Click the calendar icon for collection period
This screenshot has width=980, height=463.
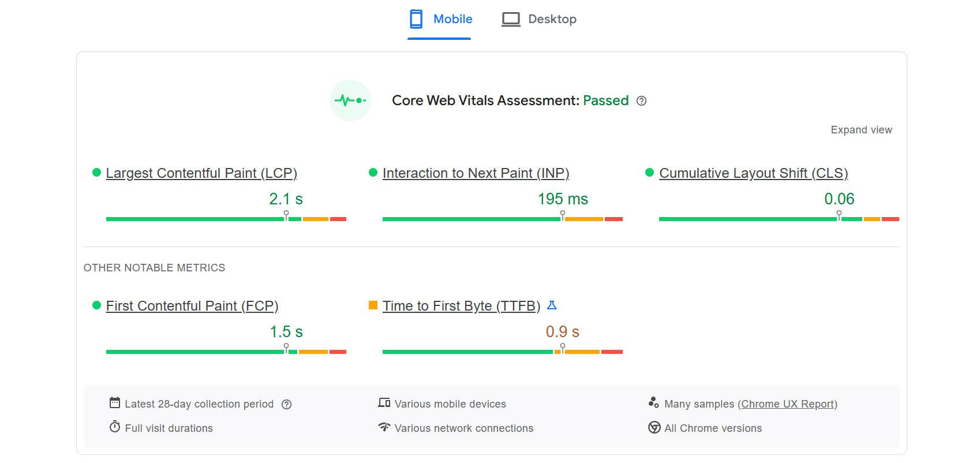tap(115, 402)
